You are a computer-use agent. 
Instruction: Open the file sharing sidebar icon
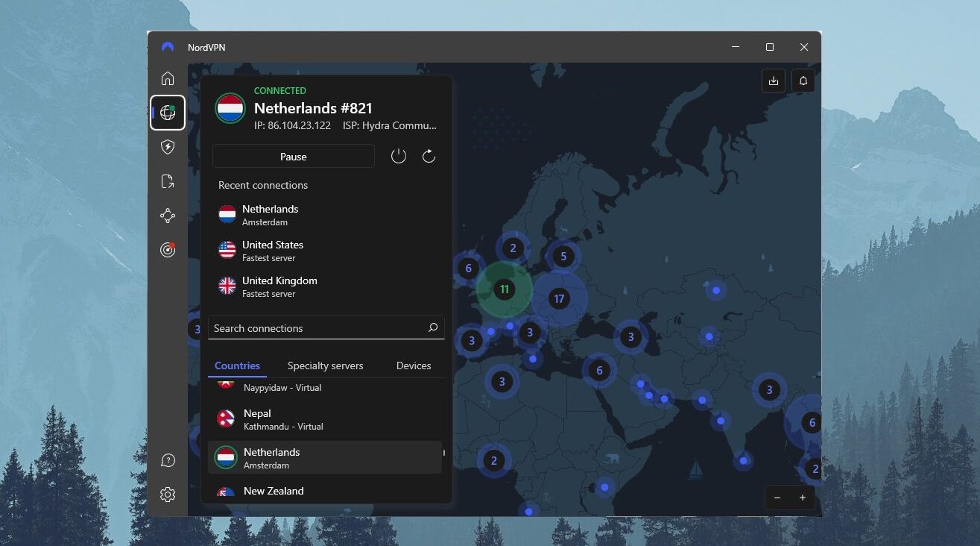[168, 181]
